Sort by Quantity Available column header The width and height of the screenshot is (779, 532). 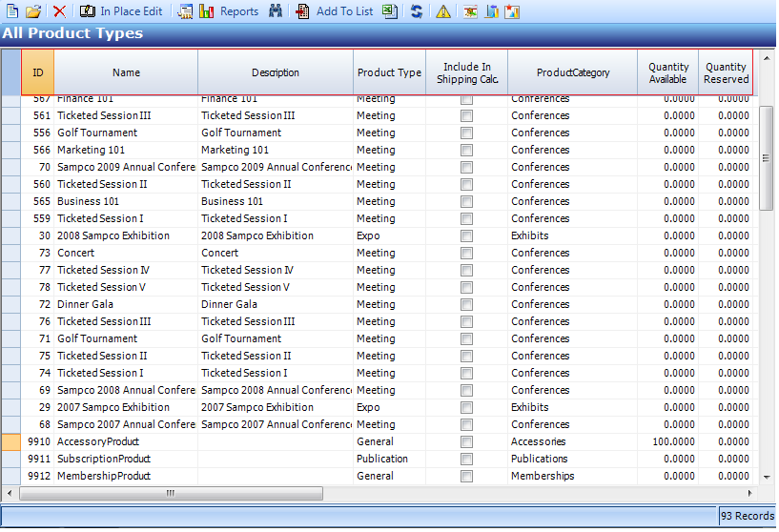(667, 72)
